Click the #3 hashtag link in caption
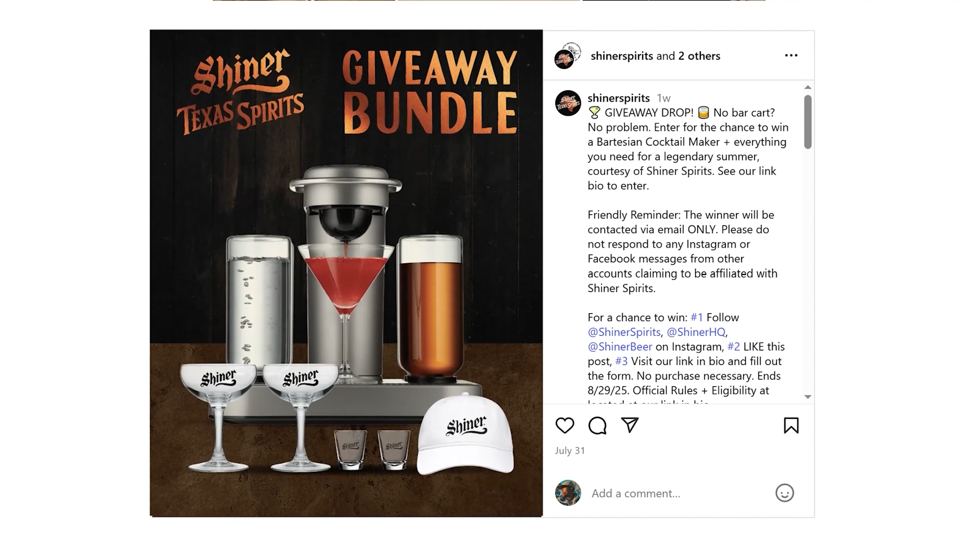 click(x=621, y=361)
